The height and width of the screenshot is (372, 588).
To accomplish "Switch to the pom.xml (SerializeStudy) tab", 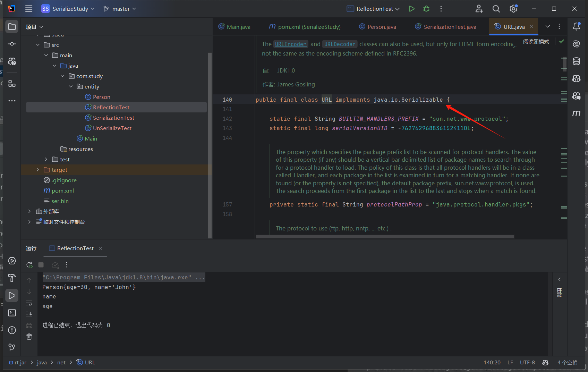I will click(x=305, y=27).
